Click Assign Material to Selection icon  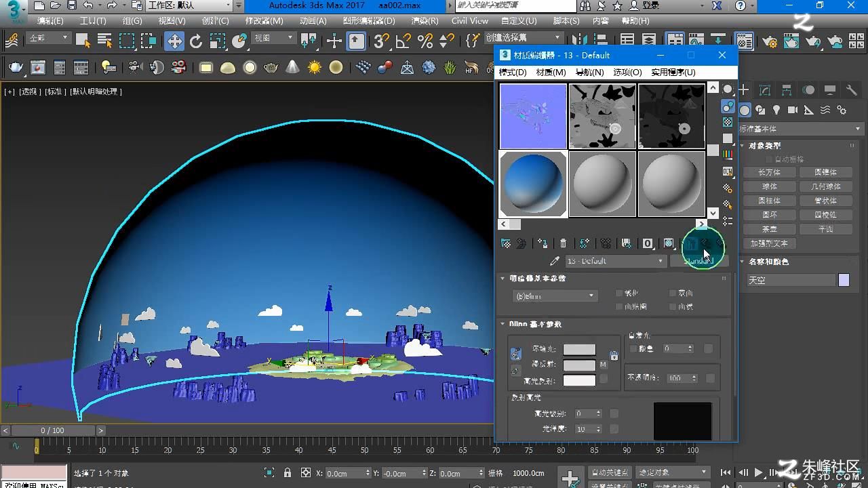[542, 243]
